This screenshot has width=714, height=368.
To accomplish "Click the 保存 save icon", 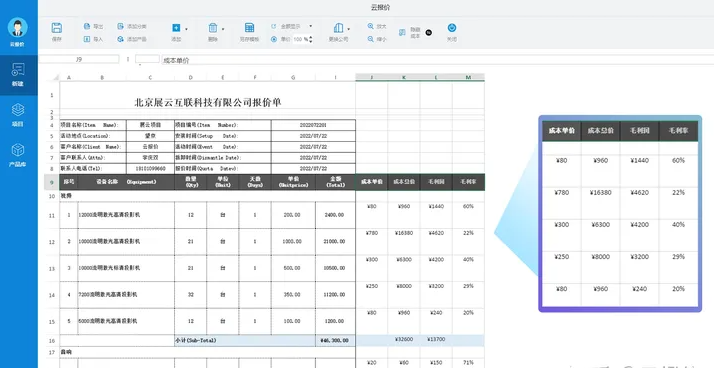I will [56, 28].
